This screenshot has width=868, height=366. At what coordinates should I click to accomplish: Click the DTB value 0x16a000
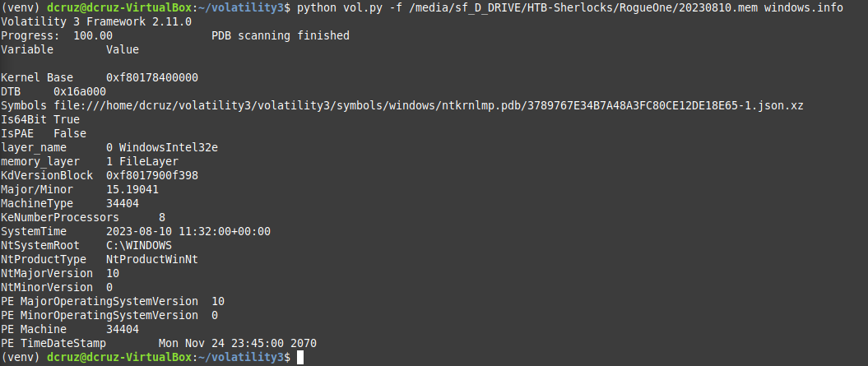(x=80, y=91)
